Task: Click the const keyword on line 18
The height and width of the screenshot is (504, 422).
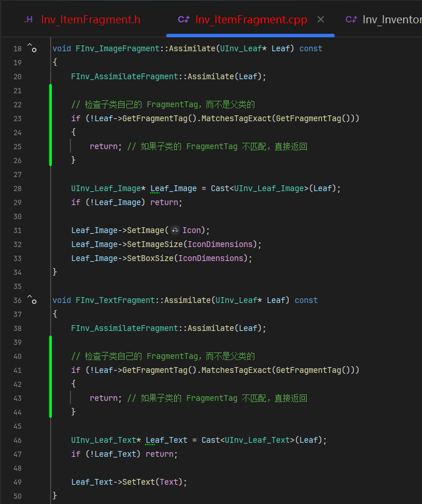Action: tap(311, 48)
